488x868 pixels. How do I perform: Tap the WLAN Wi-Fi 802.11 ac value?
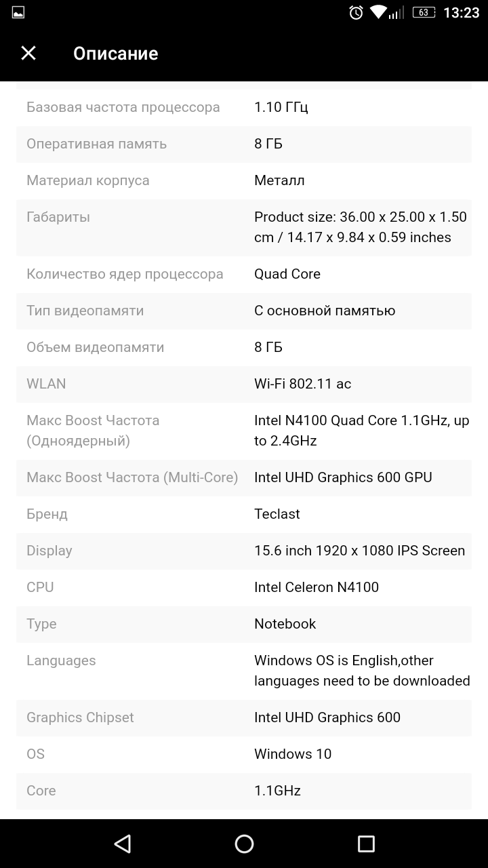click(x=303, y=384)
